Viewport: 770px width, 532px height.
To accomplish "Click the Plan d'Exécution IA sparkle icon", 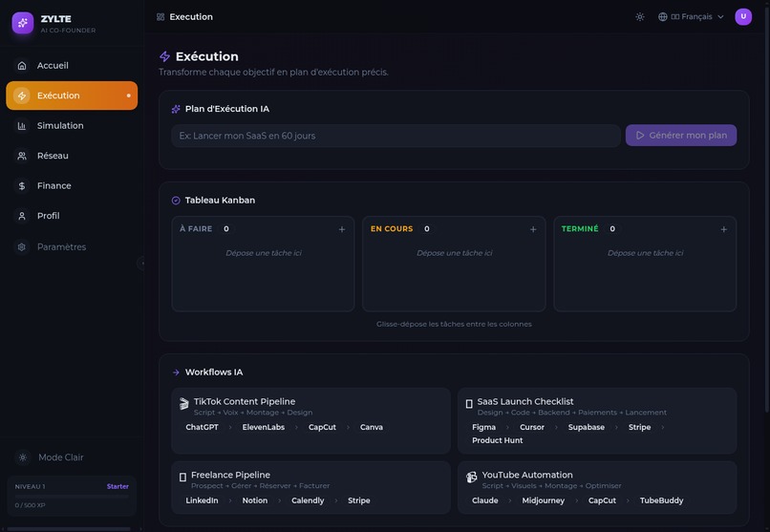I will (x=176, y=109).
